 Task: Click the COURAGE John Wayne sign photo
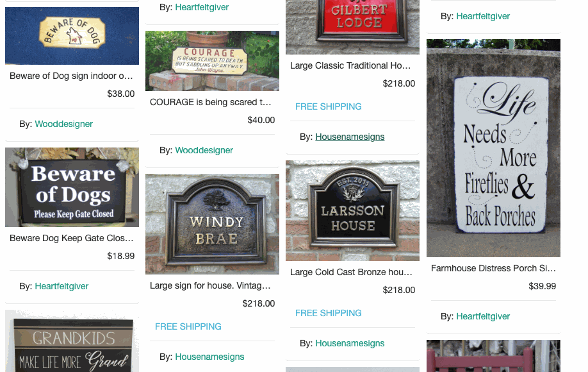coord(212,61)
